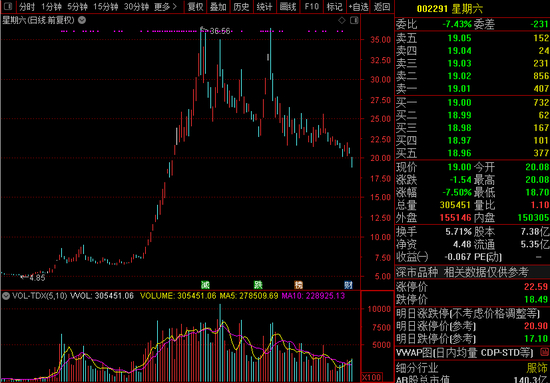550x383 pixels.
Task: Click the 叠加 overlay button
Action: click(218, 6)
